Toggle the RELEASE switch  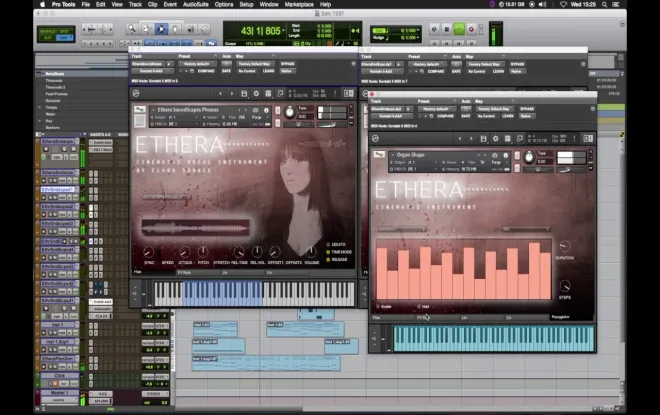pos(328,260)
